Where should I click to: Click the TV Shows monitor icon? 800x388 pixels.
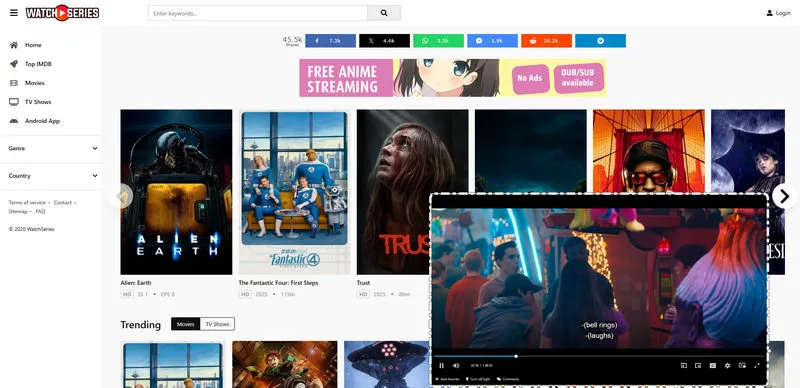pos(14,102)
